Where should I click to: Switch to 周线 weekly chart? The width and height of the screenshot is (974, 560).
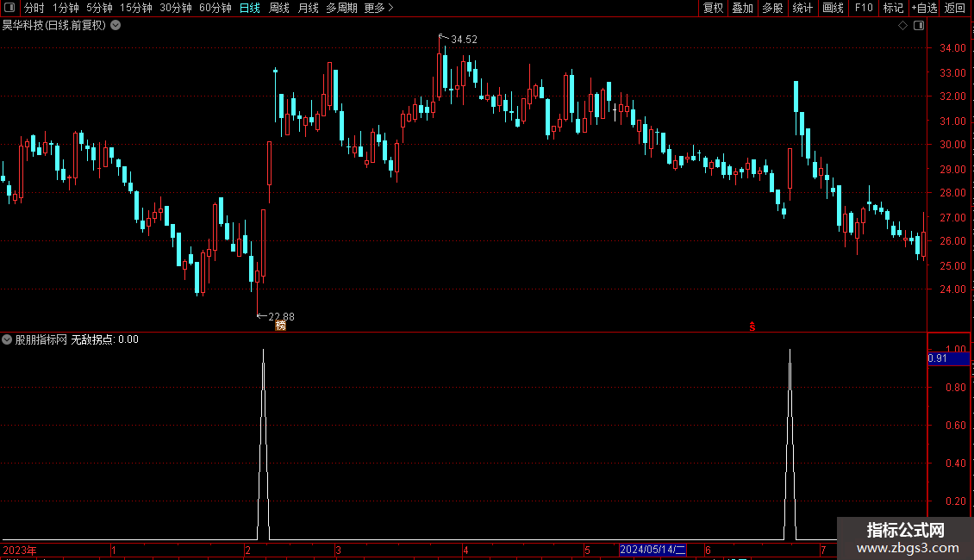[279, 8]
